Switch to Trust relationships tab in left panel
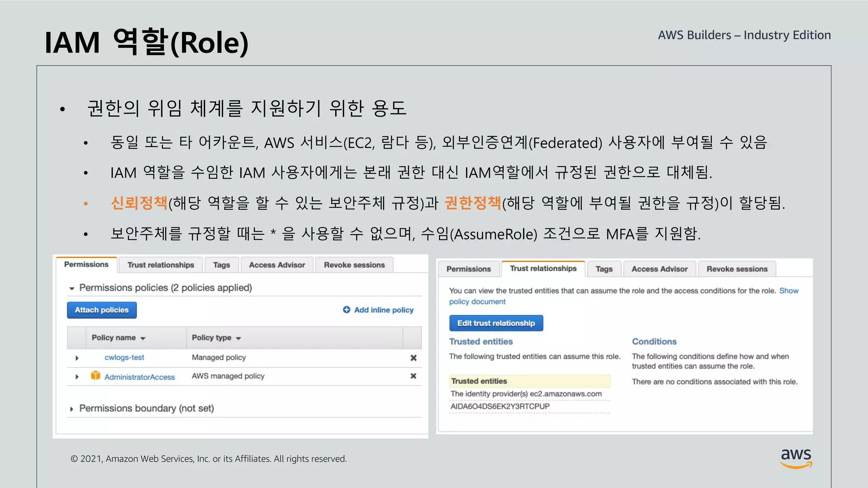The height and width of the screenshot is (488, 868). tap(161, 265)
